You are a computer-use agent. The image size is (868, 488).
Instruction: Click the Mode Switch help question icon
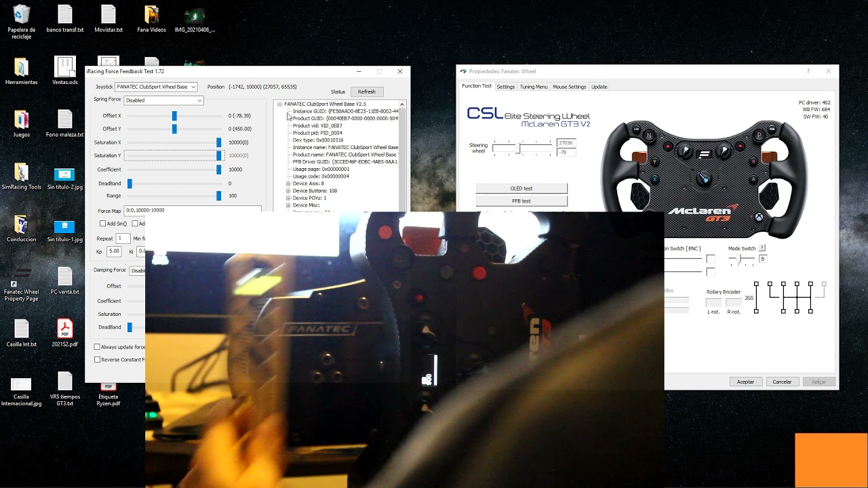click(762, 248)
